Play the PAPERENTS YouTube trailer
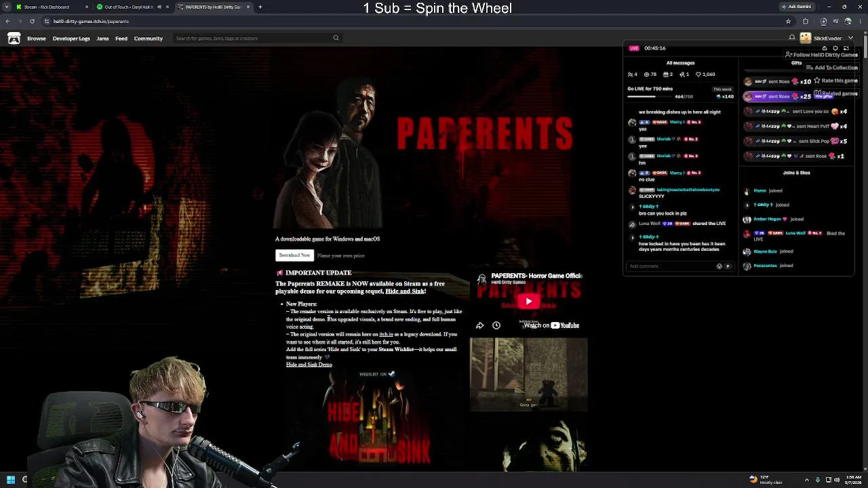868x488 pixels. [x=529, y=302]
